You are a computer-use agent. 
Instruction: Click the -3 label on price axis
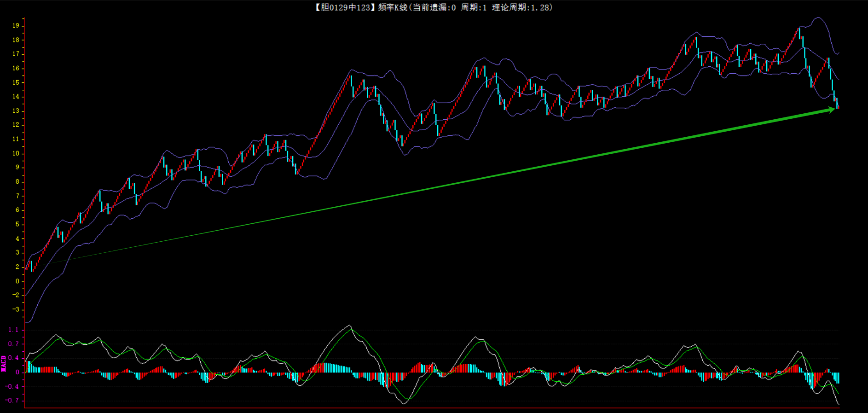(16, 309)
